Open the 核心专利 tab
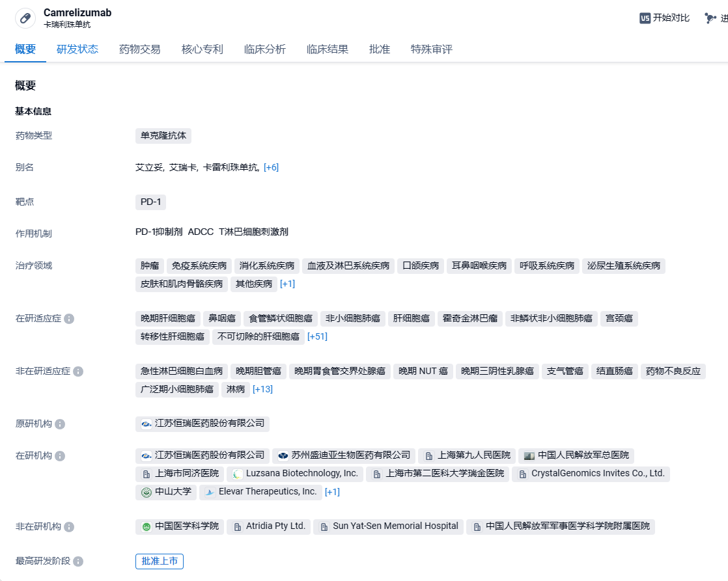Viewport: 728px width, 581px height. tap(203, 49)
